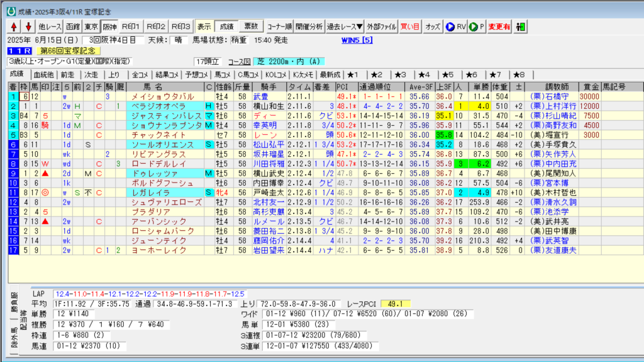Open the コース図 course map link
644x362 pixels.
point(240,62)
